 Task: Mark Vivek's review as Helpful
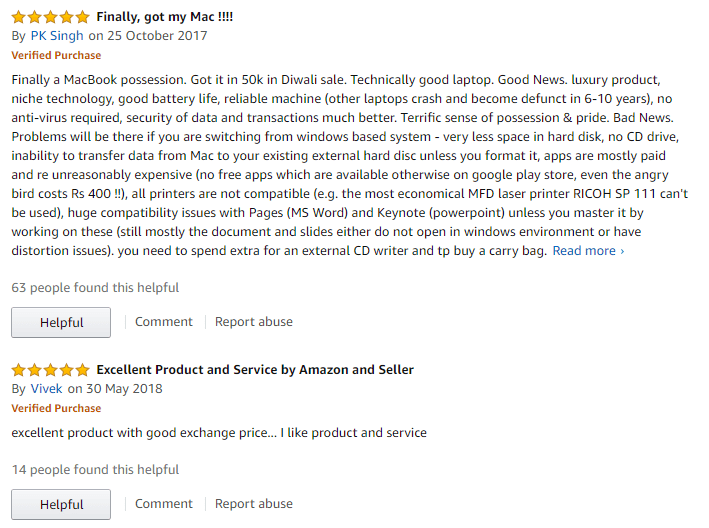coord(61,504)
